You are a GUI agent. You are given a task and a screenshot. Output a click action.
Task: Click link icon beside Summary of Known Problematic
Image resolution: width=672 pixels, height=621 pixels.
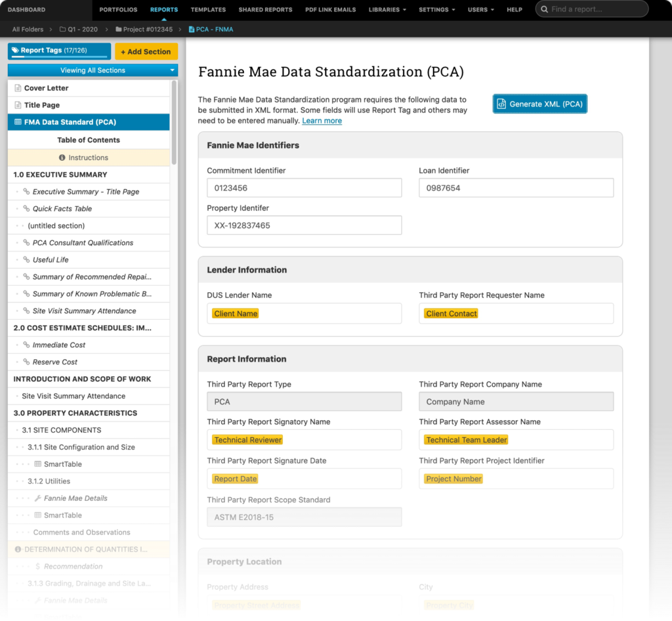point(26,293)
